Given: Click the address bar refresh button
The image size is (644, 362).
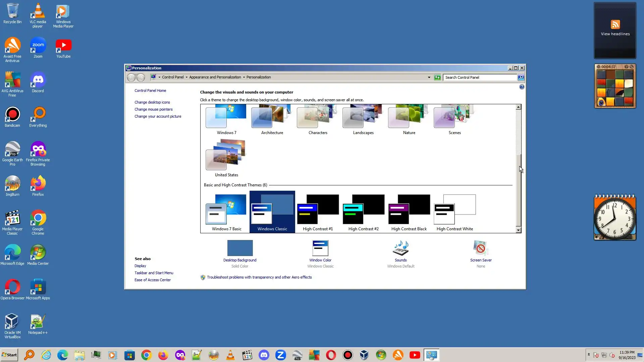Looking at the screenshot, I should click(x=437, y=77).
